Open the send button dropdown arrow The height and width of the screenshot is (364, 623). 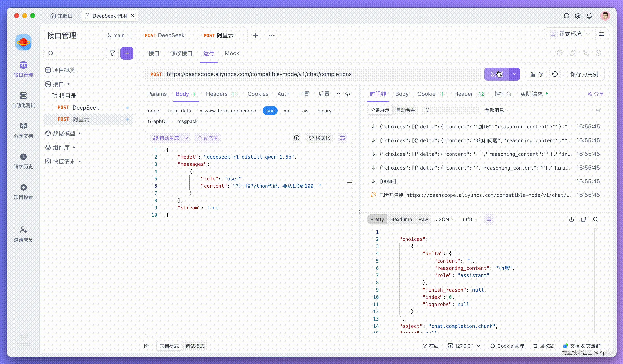[x=515, y=74]
